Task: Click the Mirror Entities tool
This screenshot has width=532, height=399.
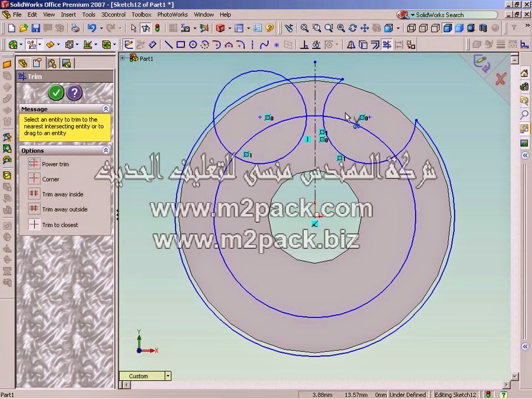Action: tap(351, 45)
